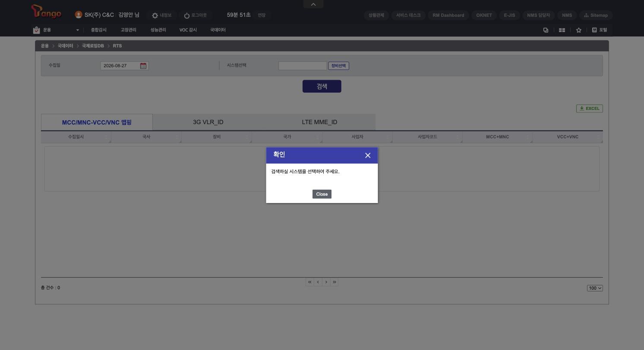
Task: Open the VOC 감시 menu
Action: point(188,30)
